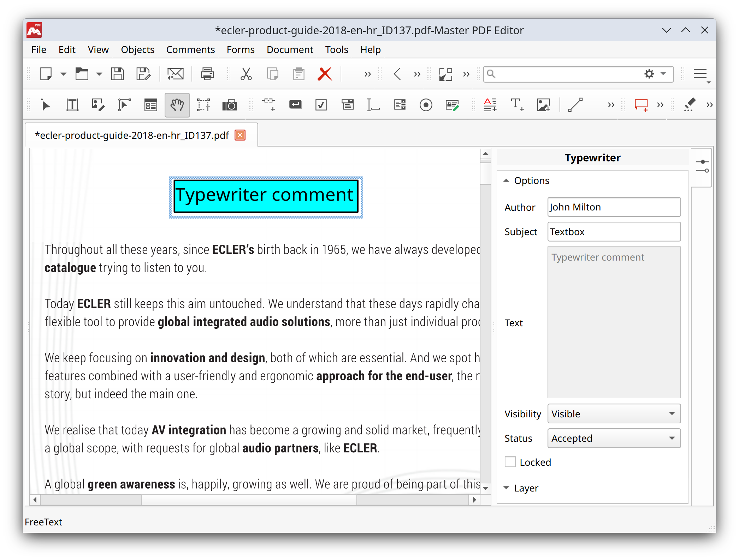Activate the Hand pan tool

[177, 105]
